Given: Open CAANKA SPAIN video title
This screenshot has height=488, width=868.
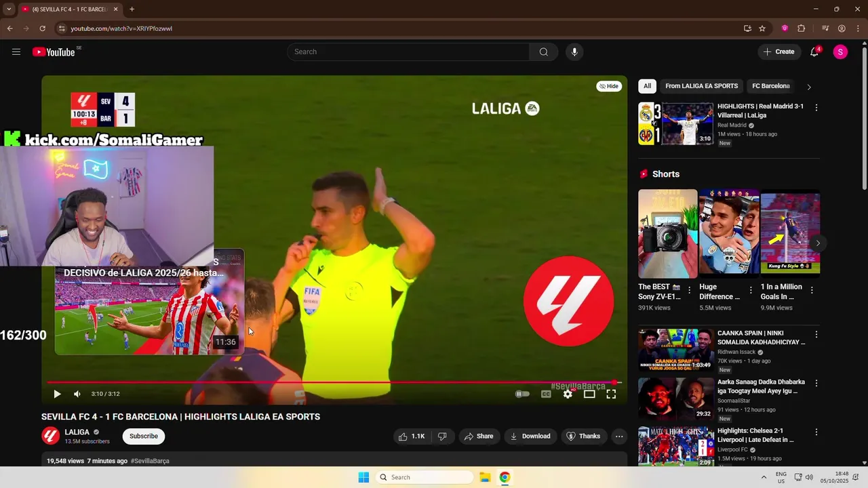Looking at the screenshot, I should coord(761,338).
